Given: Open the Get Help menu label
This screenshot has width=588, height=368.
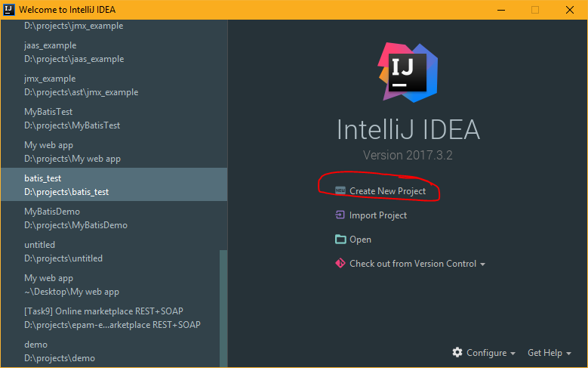Looking at the screenshot, I should coord(544,353).
